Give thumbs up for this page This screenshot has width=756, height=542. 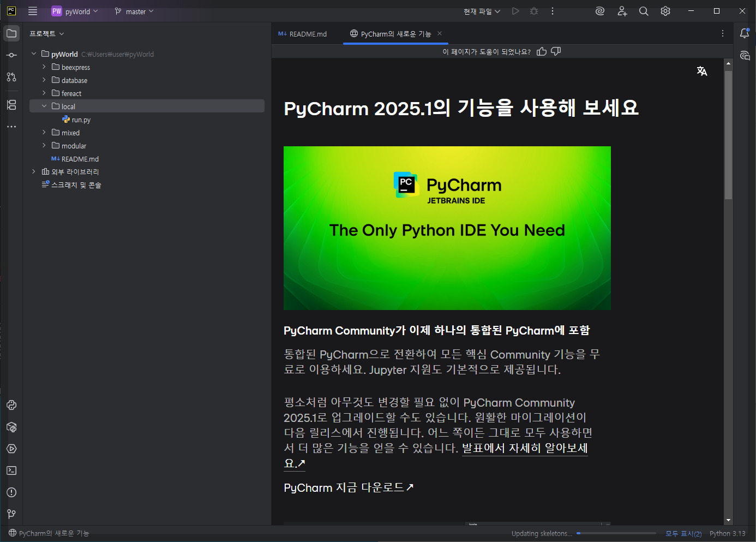542,51
